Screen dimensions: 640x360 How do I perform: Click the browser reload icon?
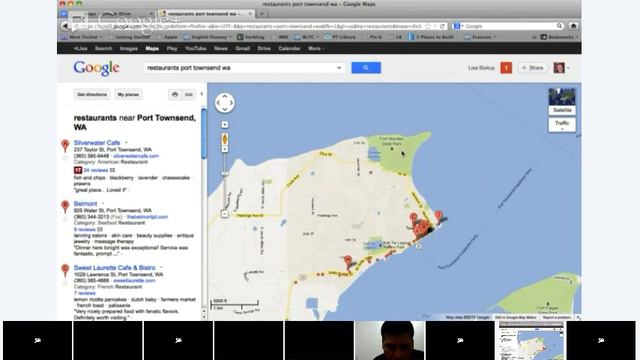[x=442, y=26]
